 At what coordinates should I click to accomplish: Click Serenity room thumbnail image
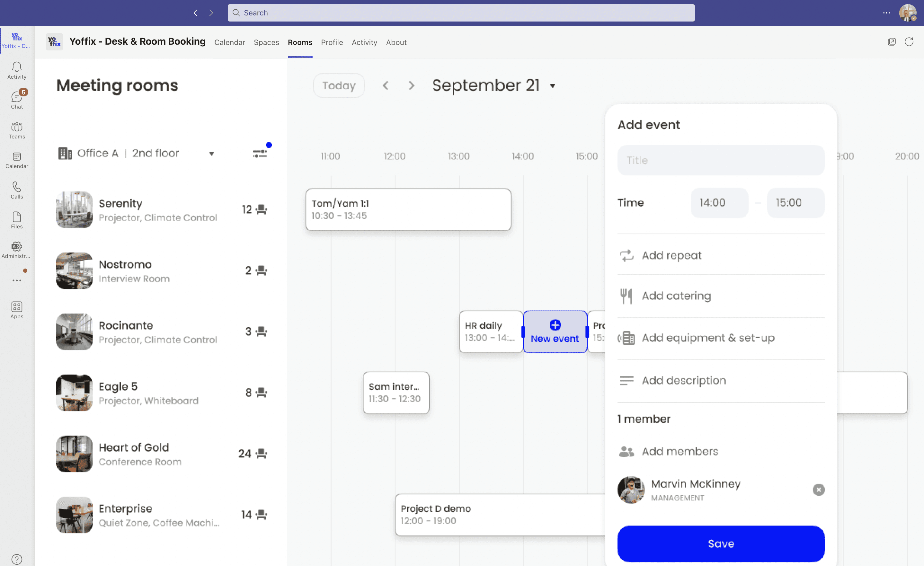[74, 209]
